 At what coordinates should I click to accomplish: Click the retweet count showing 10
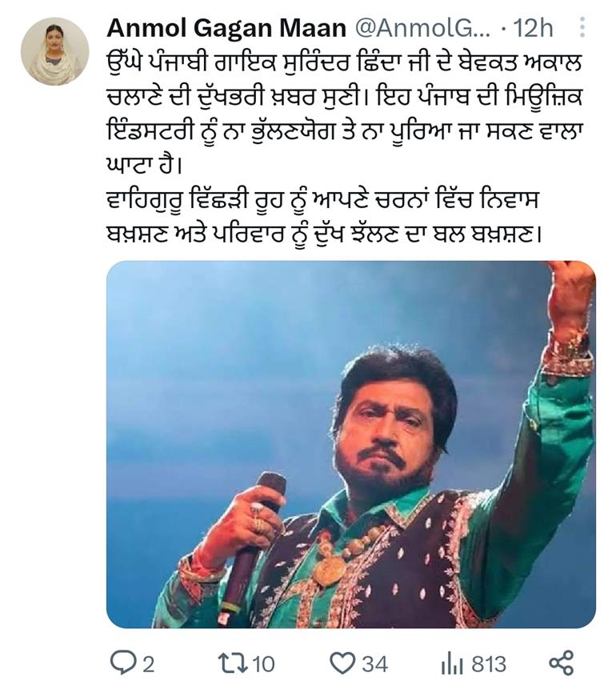tap(263, 664)
